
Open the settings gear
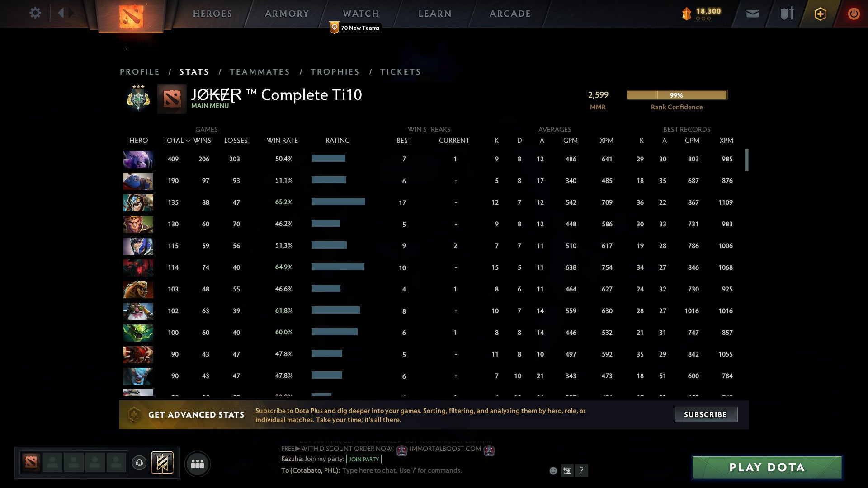[x=35, y=13]
